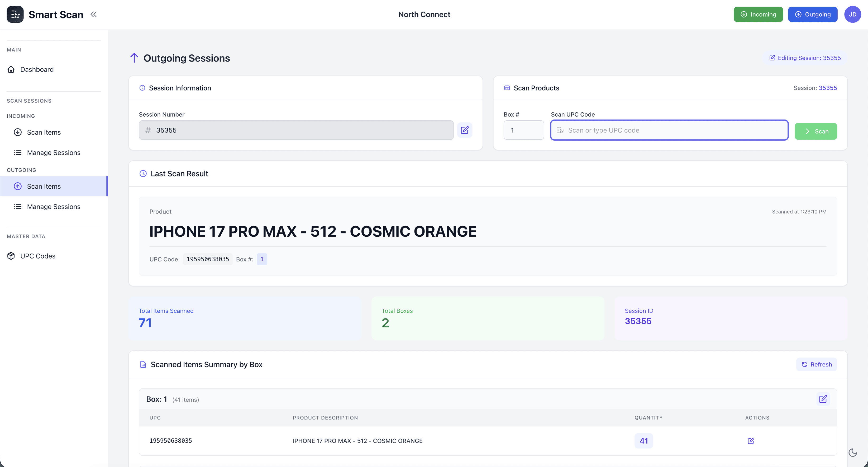Click the Smart Scan logo icon
This screenshot has width=868, height=467.
(x=15, y=14)
